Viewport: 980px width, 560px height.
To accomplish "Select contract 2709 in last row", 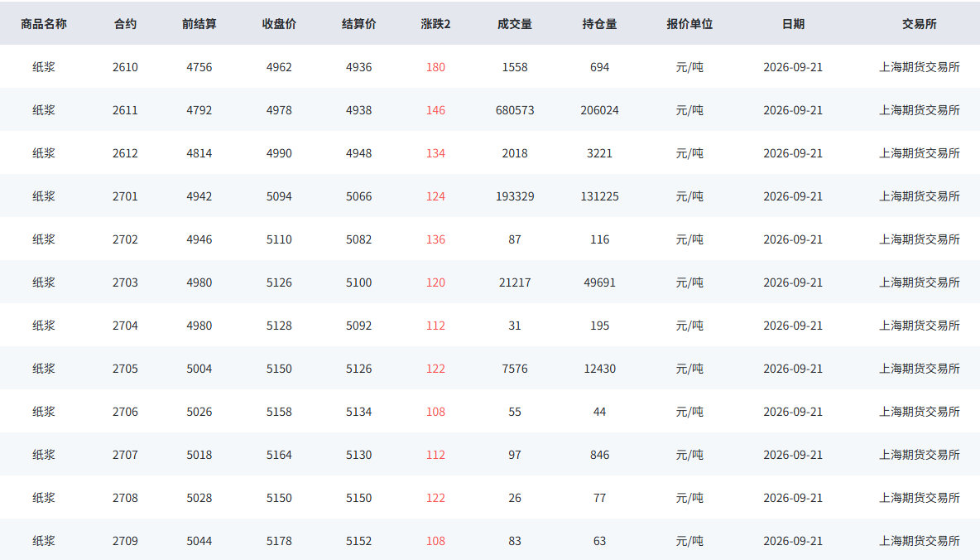I will pos(125,541).
